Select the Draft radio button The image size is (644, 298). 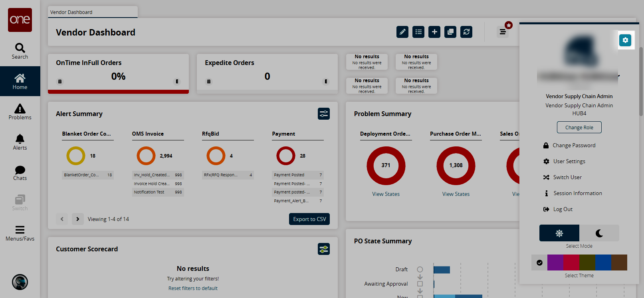(420, 269)
